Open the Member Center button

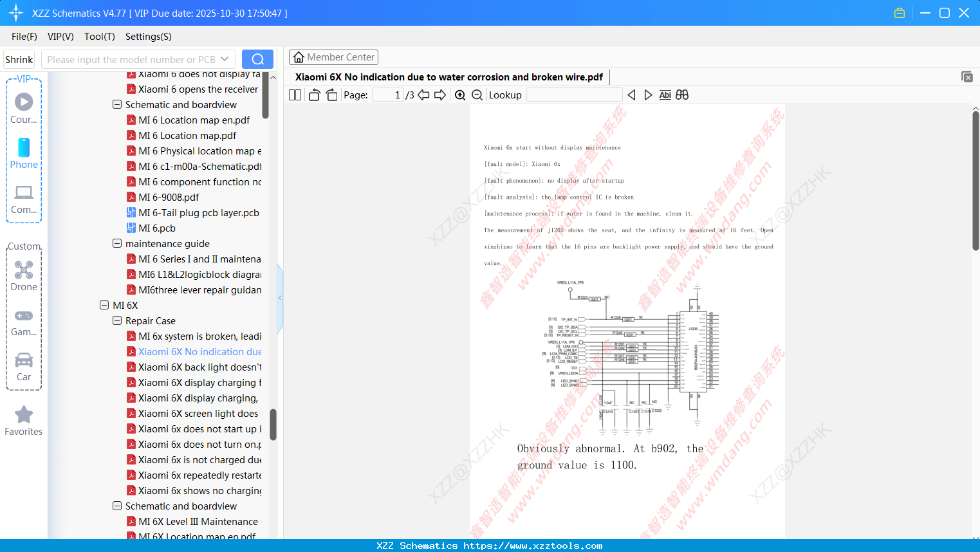tap(333, 57)
